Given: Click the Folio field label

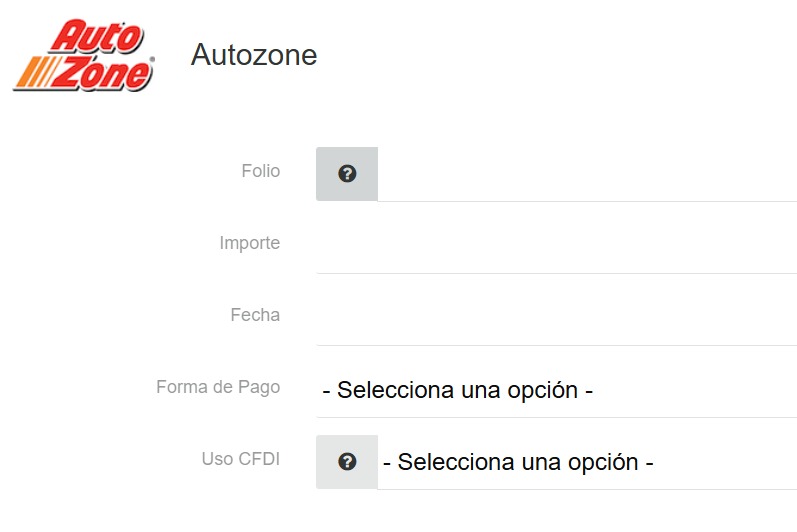Looking at the screenshot, I should 261,171.
